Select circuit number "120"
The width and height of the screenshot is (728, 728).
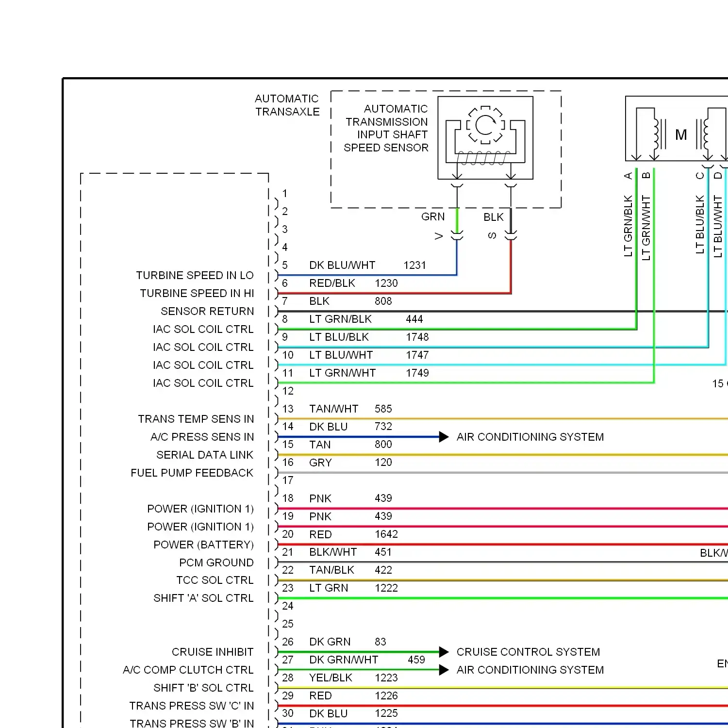pos(383,463)
